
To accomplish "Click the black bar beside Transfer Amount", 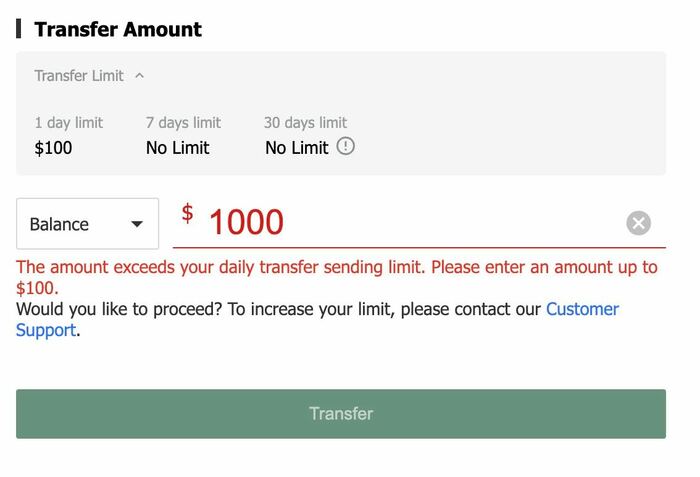I will [19, 29].
